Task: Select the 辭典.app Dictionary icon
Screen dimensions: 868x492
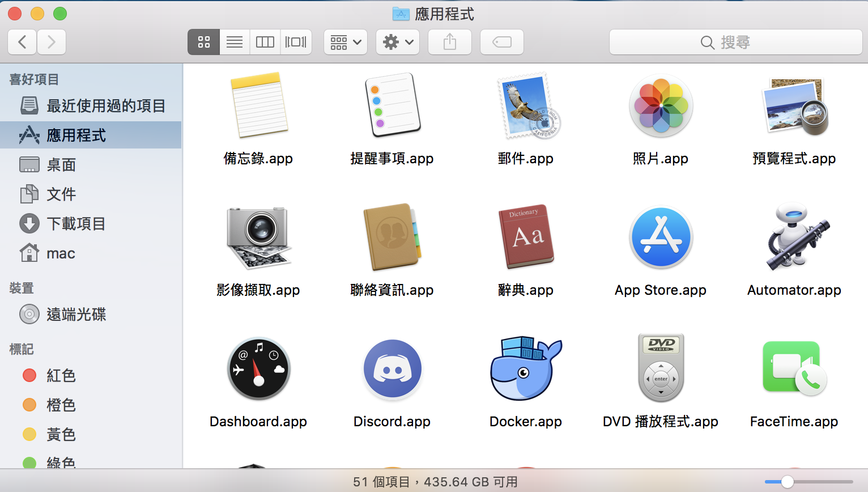Action: tap(526, 236)
